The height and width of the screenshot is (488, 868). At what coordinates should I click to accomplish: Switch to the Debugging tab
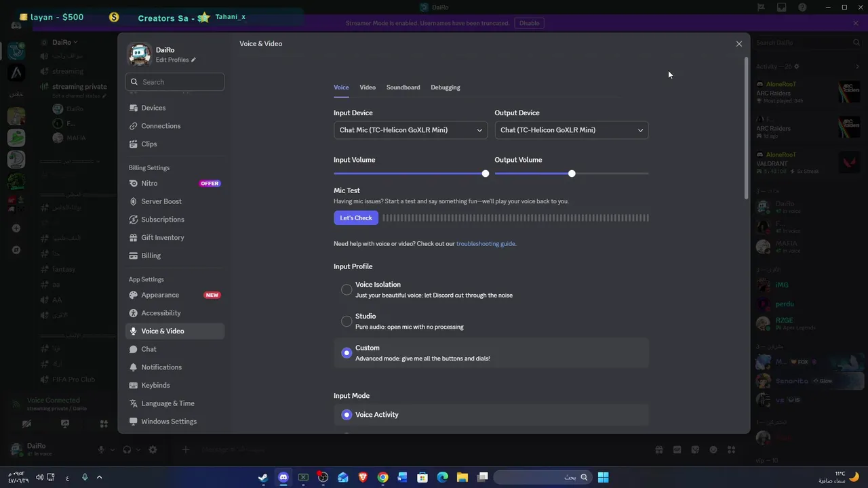point(446,87)
